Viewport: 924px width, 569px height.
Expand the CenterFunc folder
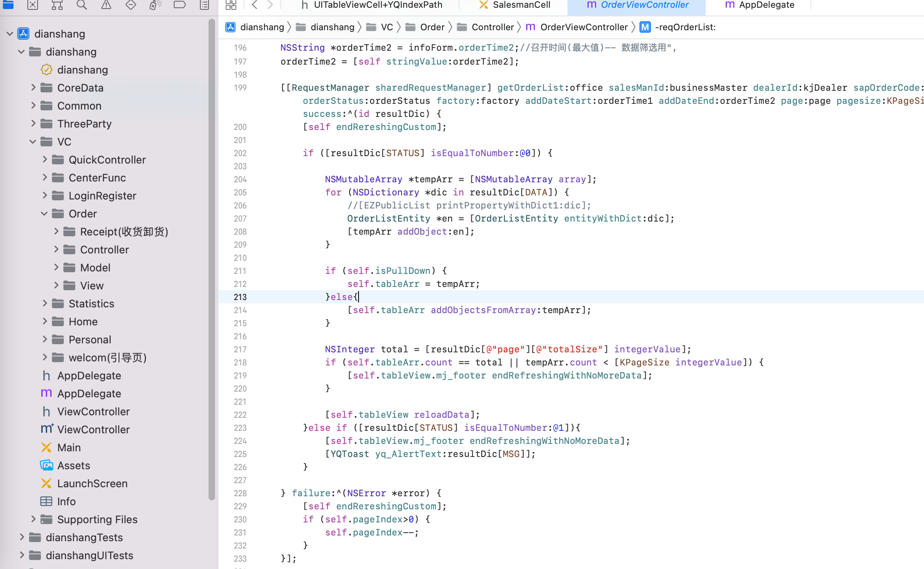tap(45, 178)
